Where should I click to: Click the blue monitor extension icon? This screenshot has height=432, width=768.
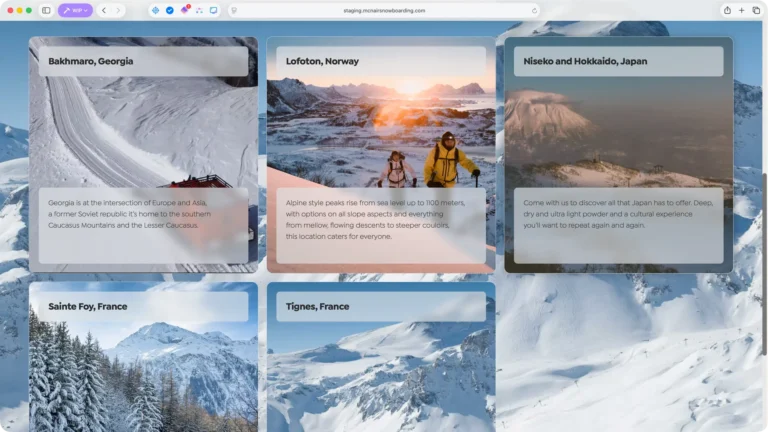213,10
